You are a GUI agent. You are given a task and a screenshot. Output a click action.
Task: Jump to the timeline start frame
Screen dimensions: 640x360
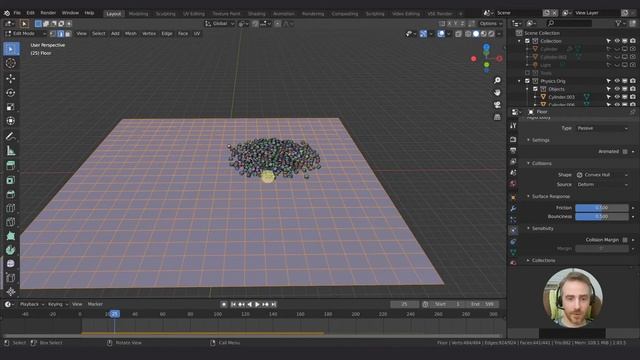233,304
